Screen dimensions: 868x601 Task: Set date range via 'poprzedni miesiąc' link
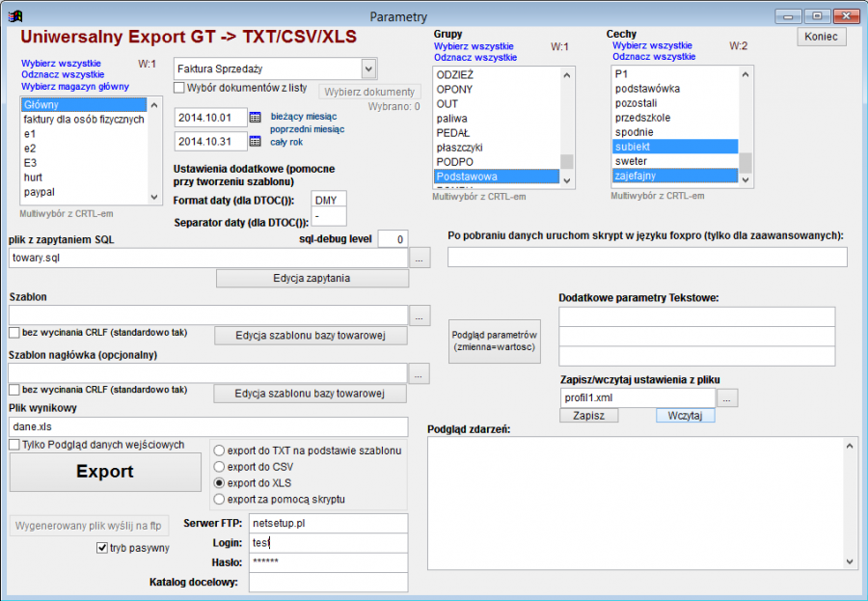point(308,129)
